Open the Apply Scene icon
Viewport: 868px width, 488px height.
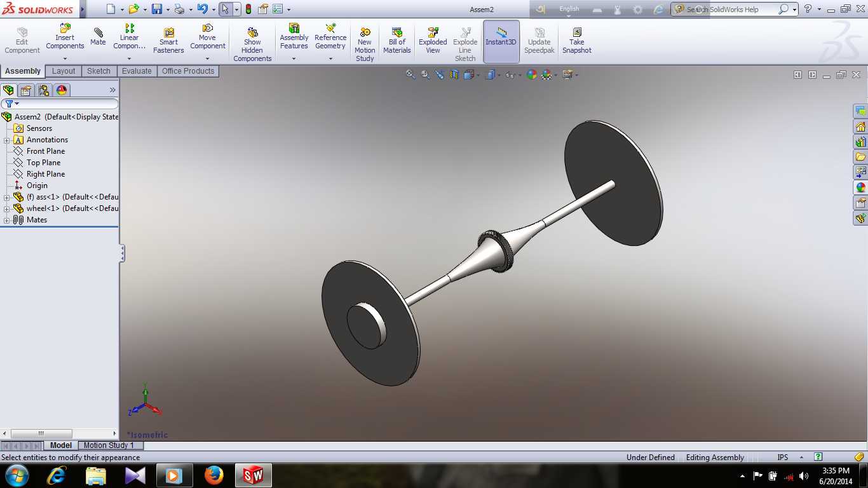click(546, 74)
